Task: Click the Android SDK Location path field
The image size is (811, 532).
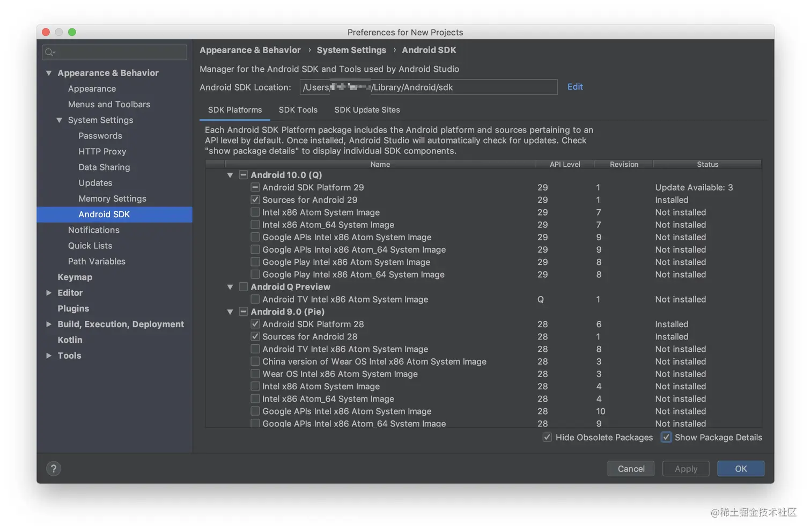Action: point(429,87)
